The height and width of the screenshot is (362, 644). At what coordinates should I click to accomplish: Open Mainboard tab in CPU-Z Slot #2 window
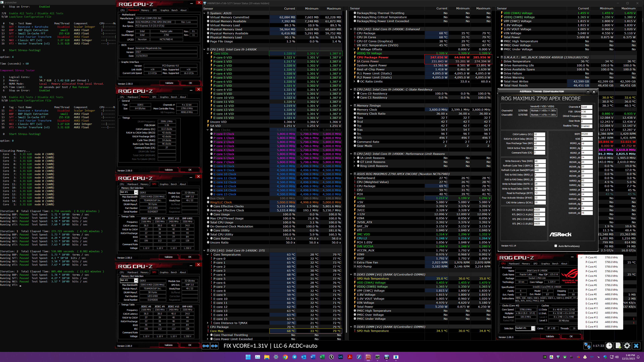click(132, 272)
